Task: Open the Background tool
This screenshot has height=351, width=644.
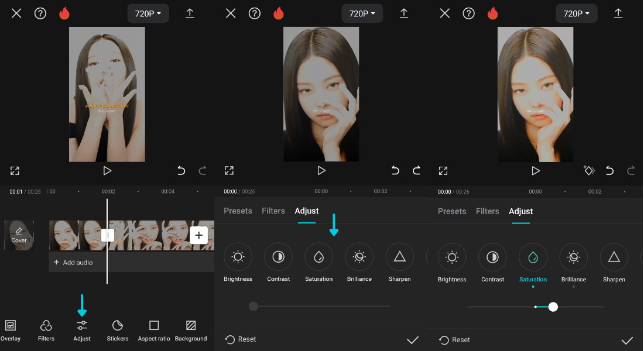Action: point(191,331)
